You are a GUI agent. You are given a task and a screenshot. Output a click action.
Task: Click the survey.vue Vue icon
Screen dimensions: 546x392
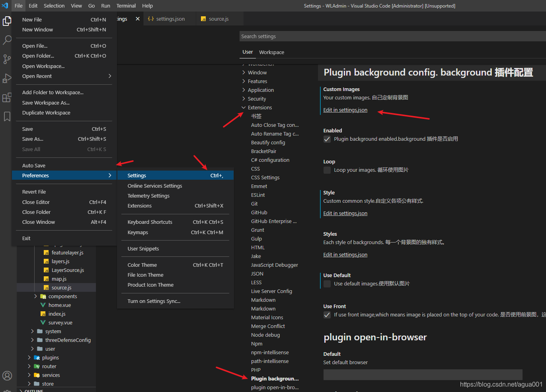(43, 323)
